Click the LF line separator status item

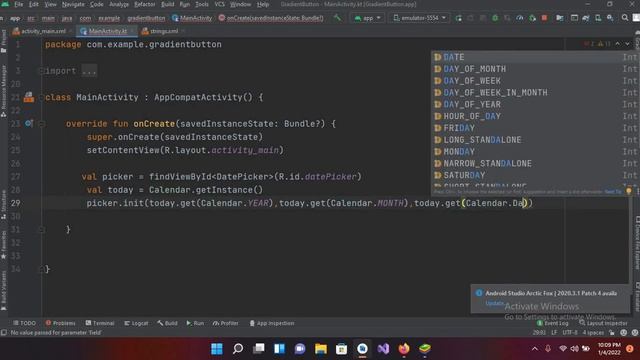(554, 333)
